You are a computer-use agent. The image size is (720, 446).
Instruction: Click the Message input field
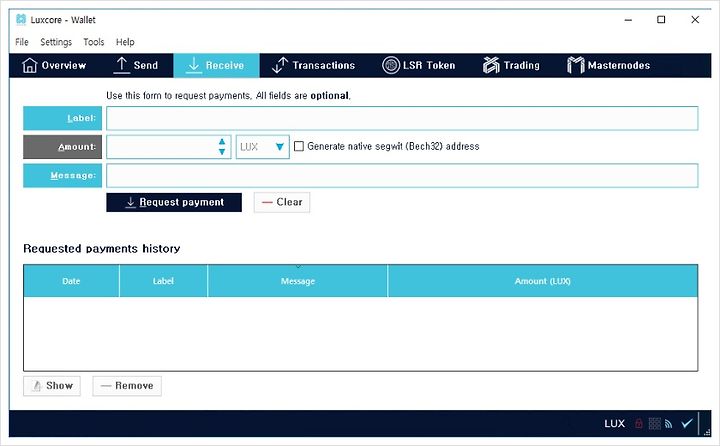(402, 175)
